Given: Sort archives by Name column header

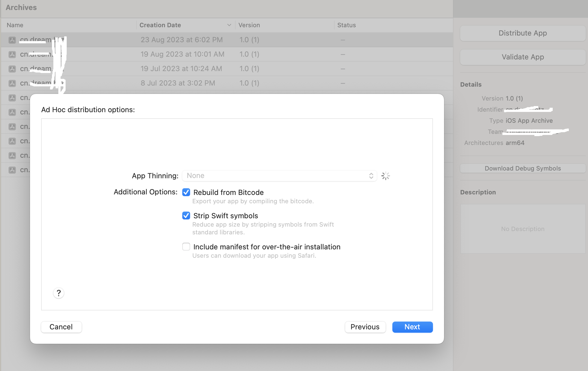Looking at the screenshot, I should pos(15,25).
